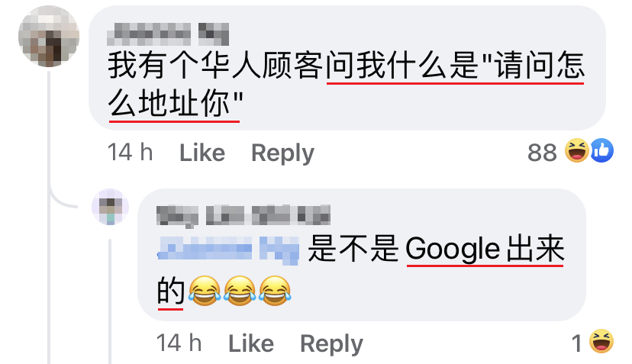Click the laughing reaction icon beside the 1 count
This screenshot has height=364, width=632.
tap(601, 341)
